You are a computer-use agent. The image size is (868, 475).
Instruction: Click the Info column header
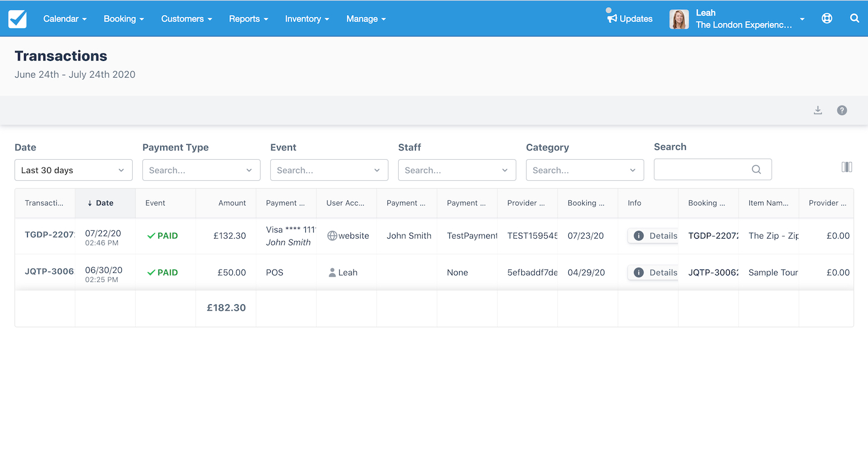click(x=648, y=203)
